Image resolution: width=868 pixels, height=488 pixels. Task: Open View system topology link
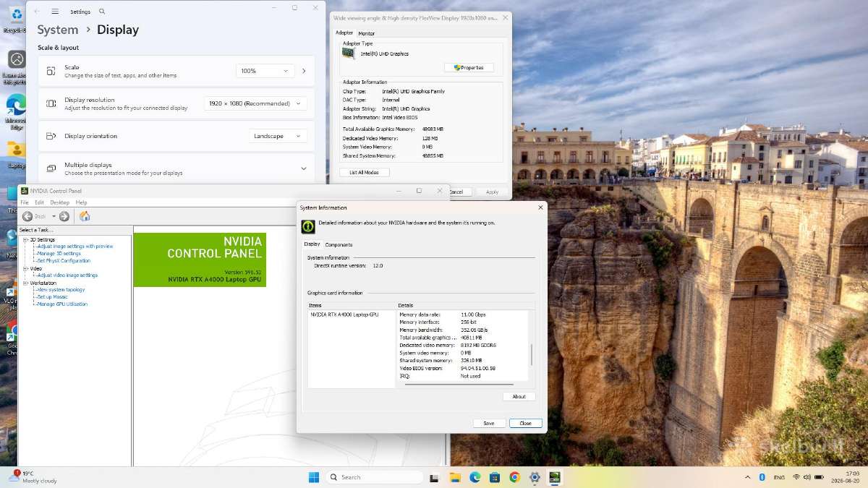coord(61,289)
